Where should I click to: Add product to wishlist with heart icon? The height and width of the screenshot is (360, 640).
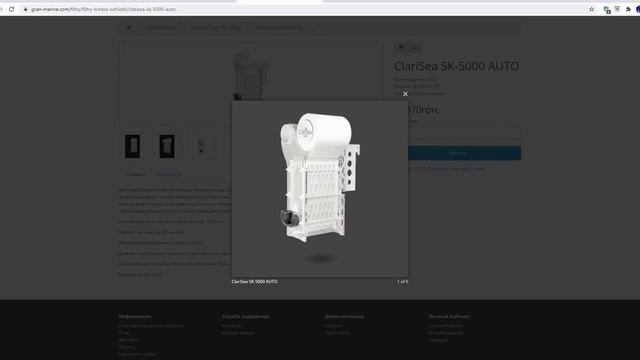click(401, 47)
